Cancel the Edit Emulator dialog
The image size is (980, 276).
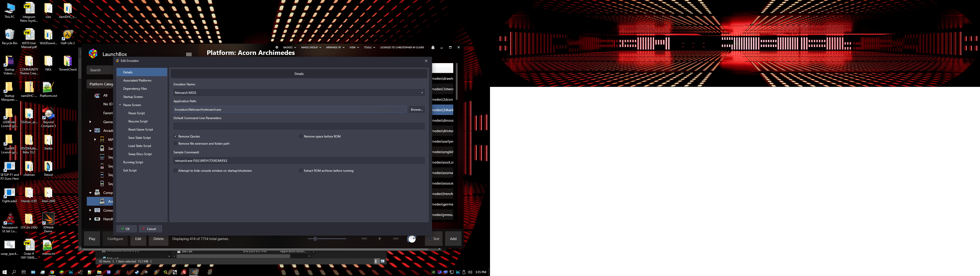coord(150,229)
